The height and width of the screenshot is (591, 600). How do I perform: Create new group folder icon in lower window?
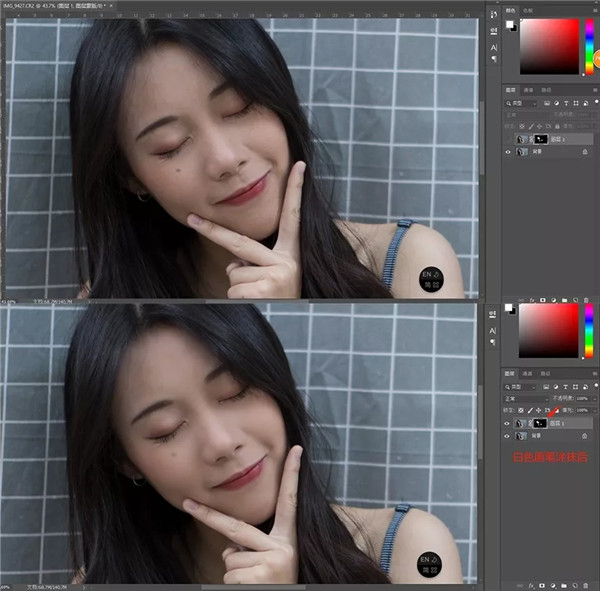(564, 586)
